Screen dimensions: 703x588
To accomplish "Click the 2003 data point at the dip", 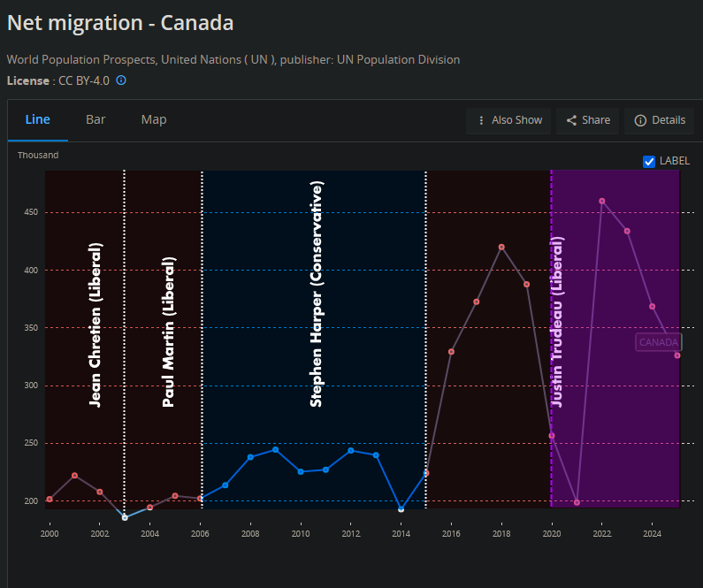I will click(x=125, y=517).
